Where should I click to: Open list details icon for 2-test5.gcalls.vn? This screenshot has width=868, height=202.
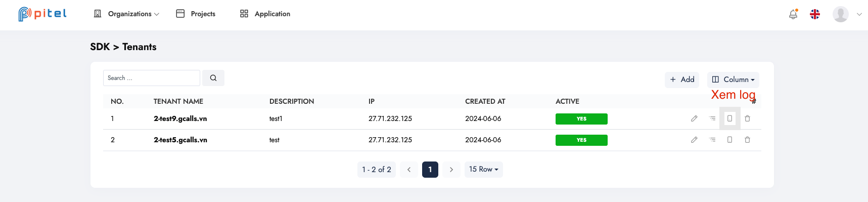tap(712, 140)
